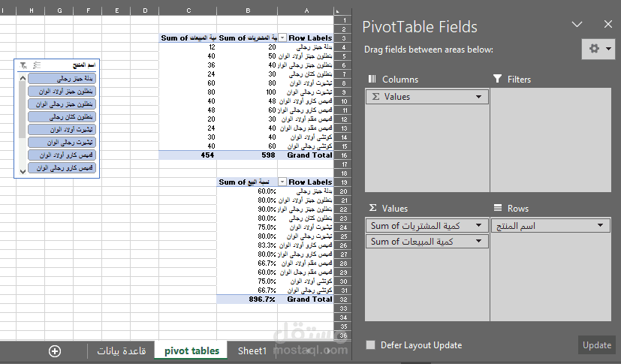Enable the Defer Layout Update checkbox
Screen dimensions: 621x364
pyautogui.click(x=371, y=345)
